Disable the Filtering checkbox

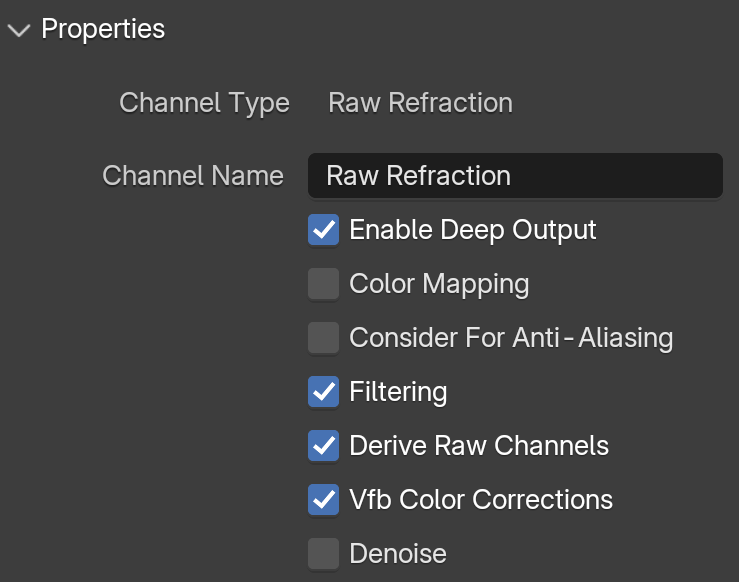click(323, 392)
